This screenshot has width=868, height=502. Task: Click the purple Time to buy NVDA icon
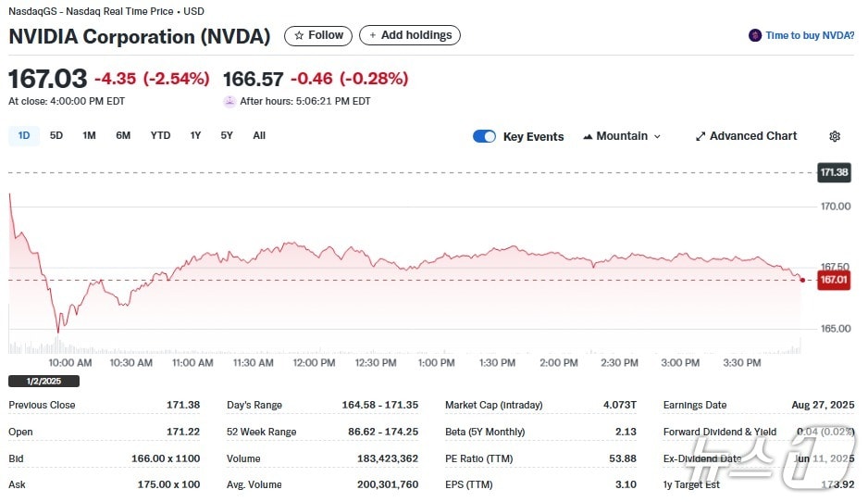tap(755, 35)
